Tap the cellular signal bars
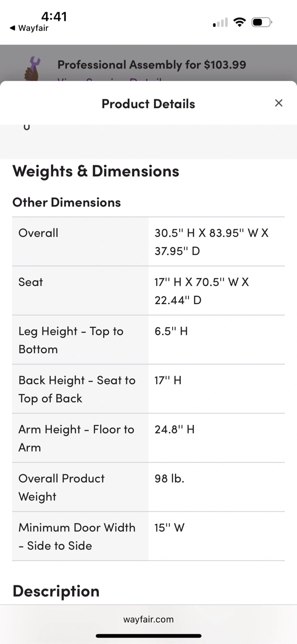The width and height of the screenshot is (297, 644). point(221,22)
